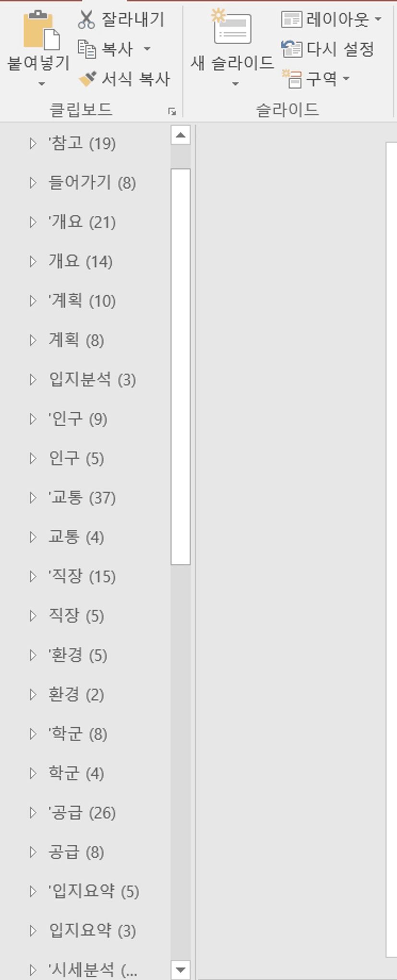Select the Format Painter (서식 복사) brush
The width and height of the screenshot is (397, 980).
[x=87, y=79]
